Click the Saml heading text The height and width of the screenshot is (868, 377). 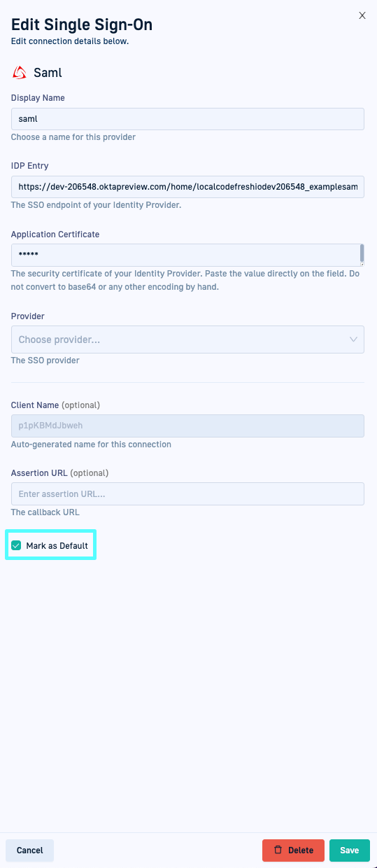coord(48,72)
